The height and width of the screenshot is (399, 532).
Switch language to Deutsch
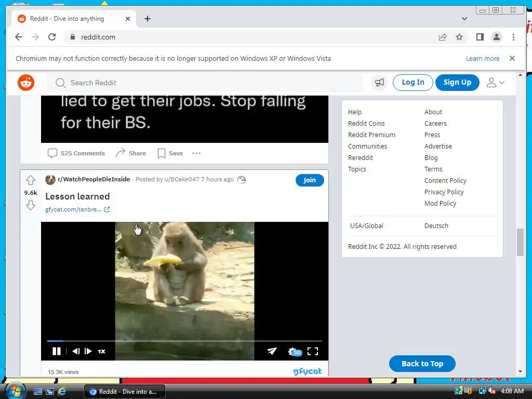[436, 225]
